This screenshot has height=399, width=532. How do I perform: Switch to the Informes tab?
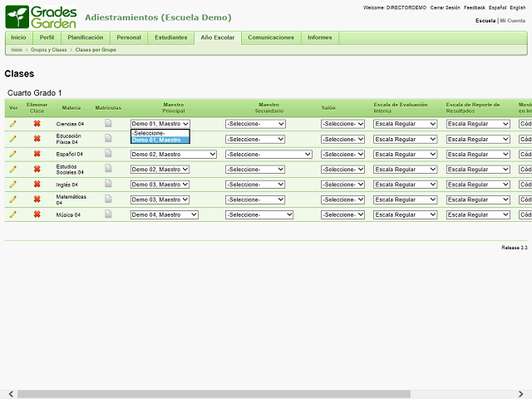coord(319,37)
